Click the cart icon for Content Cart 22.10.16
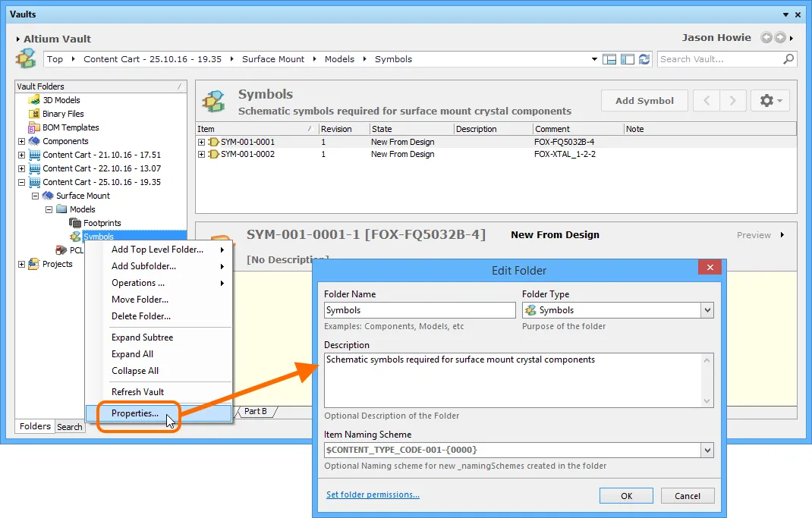812x518 pixels. point(34,168)
